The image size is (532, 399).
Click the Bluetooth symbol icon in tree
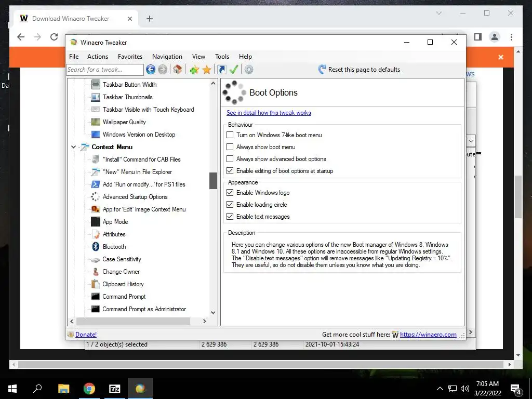96,247
